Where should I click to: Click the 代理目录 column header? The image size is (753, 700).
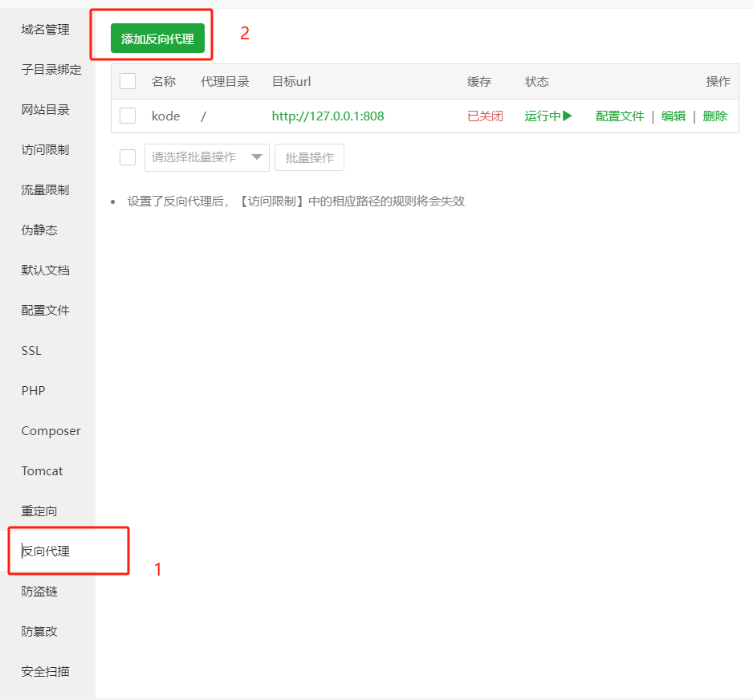click(x=225, y=82)
